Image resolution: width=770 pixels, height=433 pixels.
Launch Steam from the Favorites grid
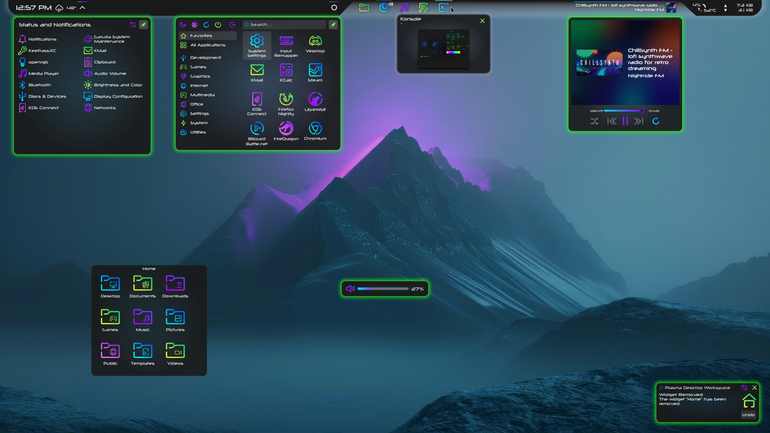tap(315, 72)
